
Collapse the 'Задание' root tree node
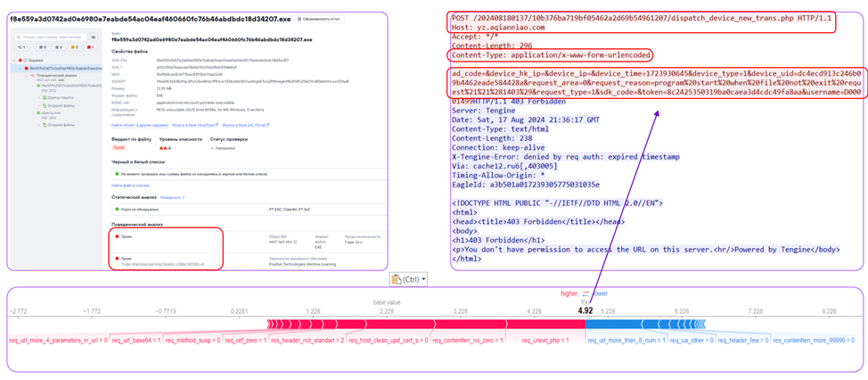coord(14,61)
